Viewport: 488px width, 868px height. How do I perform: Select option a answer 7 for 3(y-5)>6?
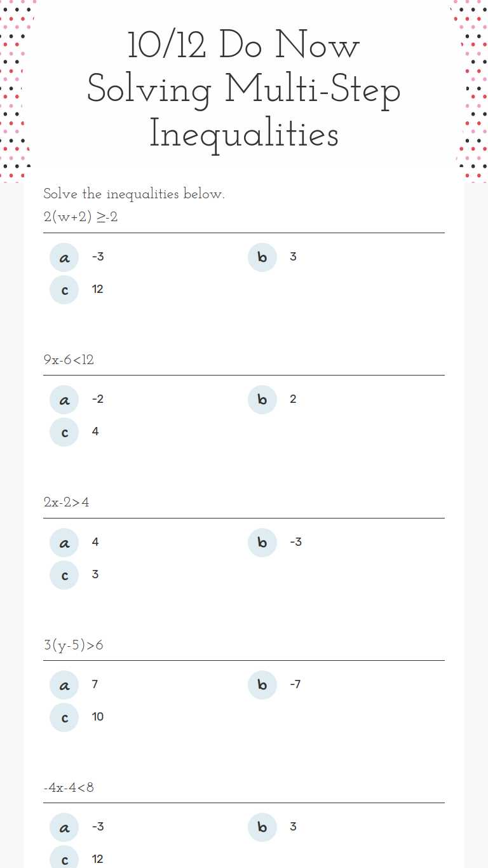(x=64, y=685)
